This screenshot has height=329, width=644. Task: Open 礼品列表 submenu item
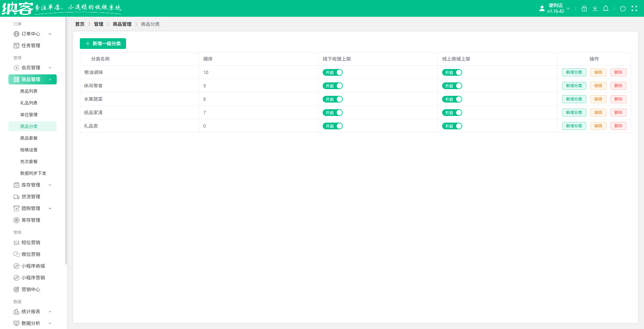[x=33, y=103]
